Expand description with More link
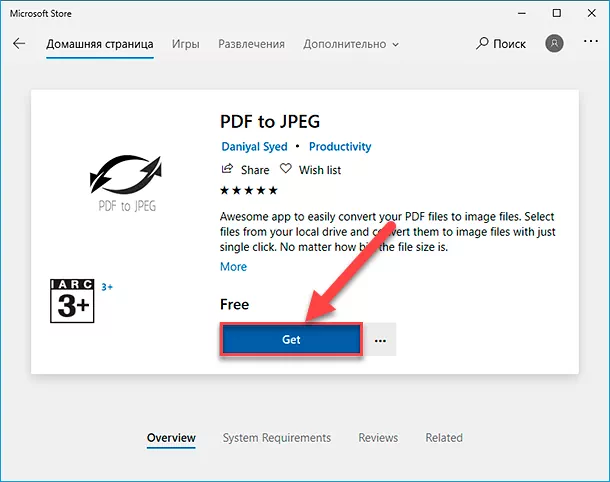 233,266
